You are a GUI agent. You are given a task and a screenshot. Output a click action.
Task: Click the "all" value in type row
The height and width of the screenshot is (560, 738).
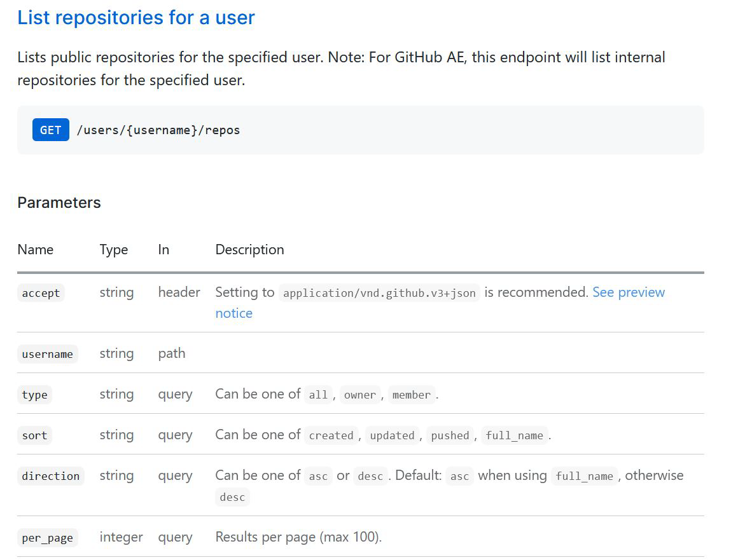pos(318,395)
